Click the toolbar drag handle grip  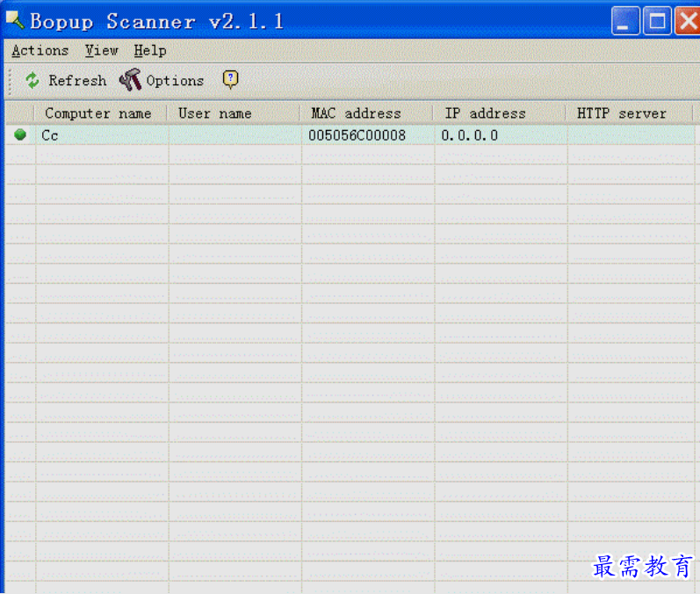[x=11, y=81]
